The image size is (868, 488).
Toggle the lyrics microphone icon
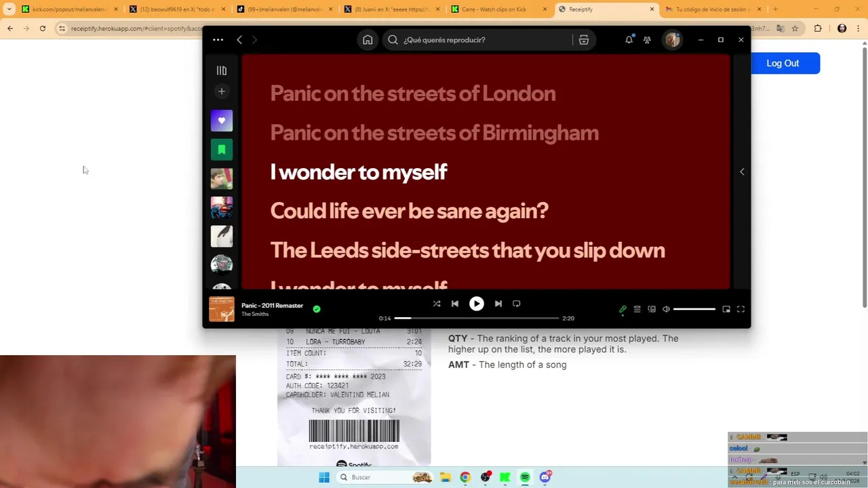tap(623, 310)
